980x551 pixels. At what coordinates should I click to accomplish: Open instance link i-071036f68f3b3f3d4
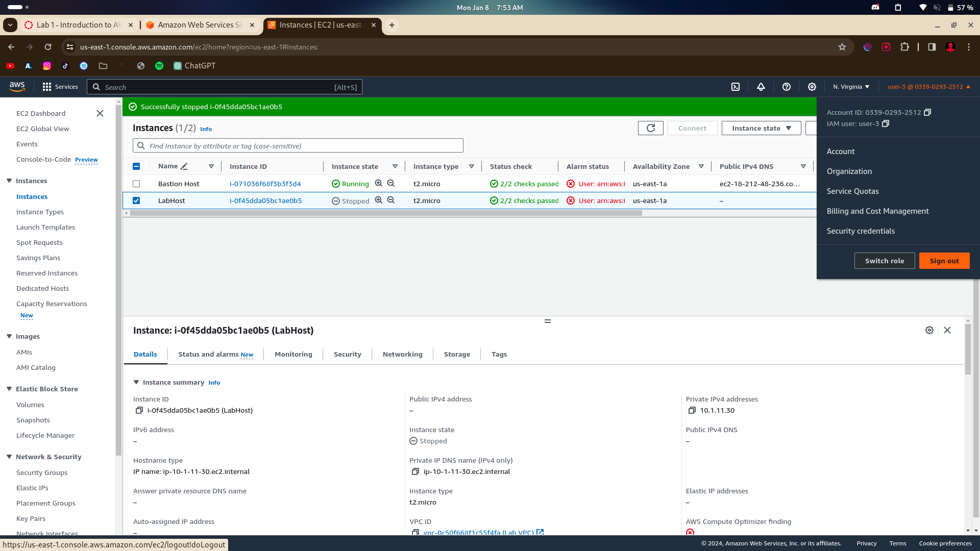[x=265, y=184]
